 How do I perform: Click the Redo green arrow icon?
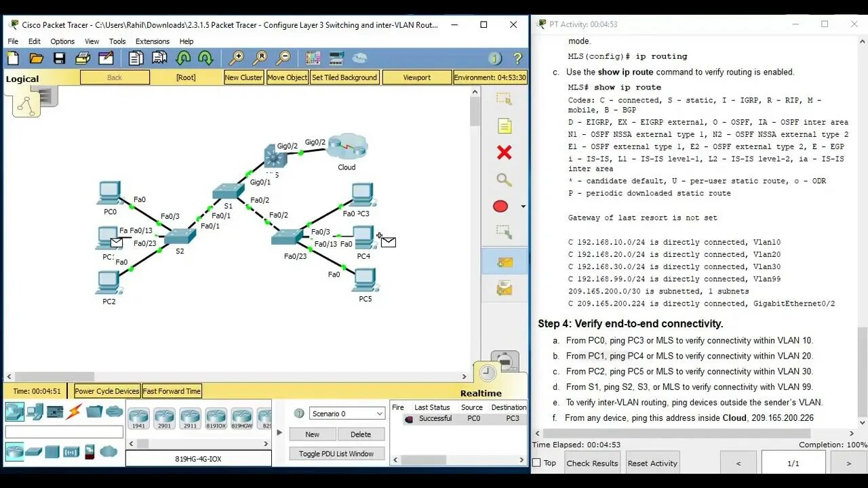205,58
